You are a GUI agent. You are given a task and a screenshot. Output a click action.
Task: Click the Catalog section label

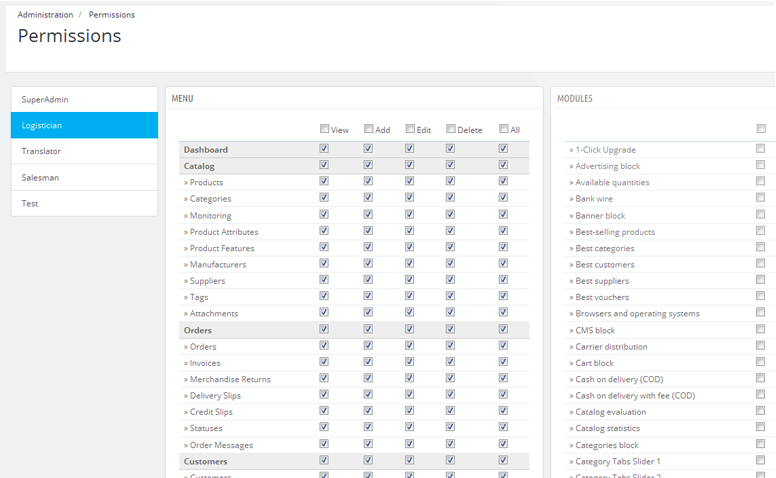199,166
